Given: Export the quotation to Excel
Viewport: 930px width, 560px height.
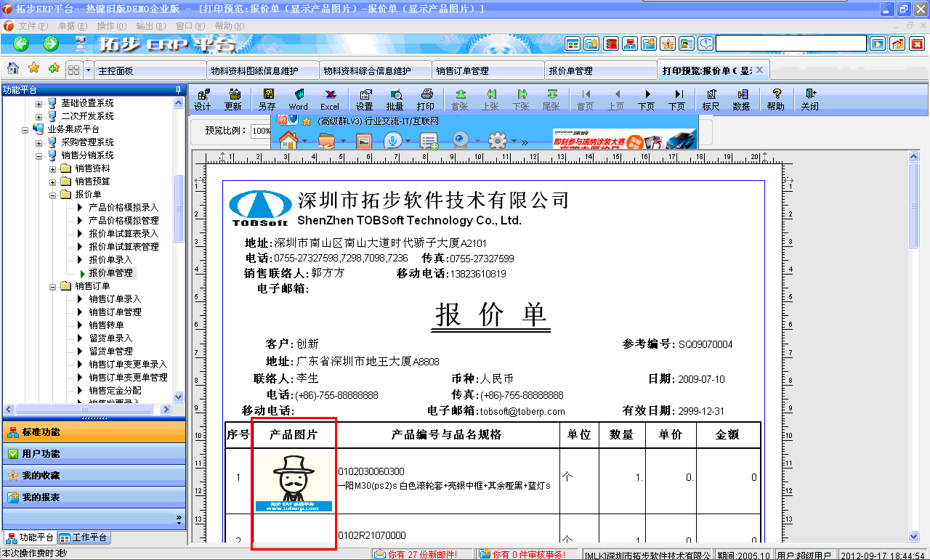Looking at the screenshot, I should pos(330,99).
